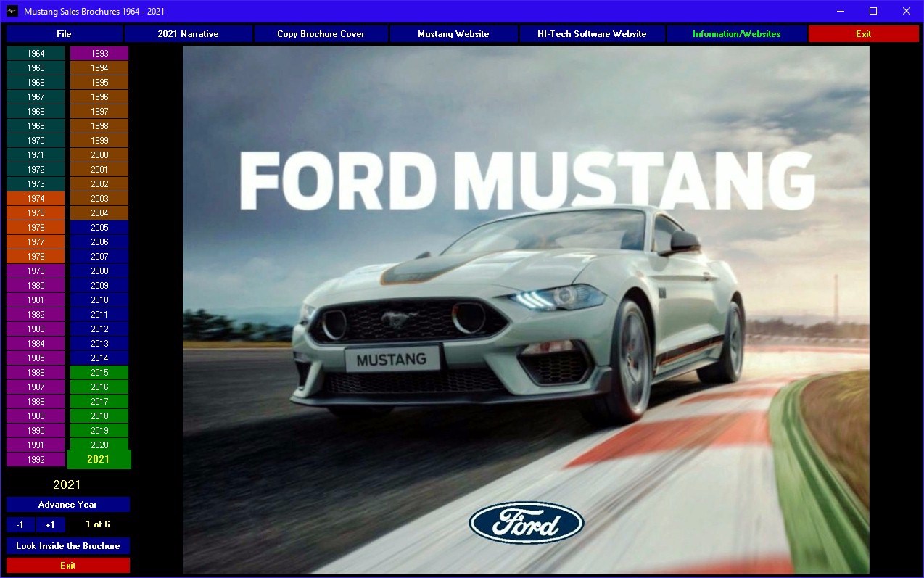Select the 1976 brochure year
This screenshot has height=578, width=924.
click(36, 228)
